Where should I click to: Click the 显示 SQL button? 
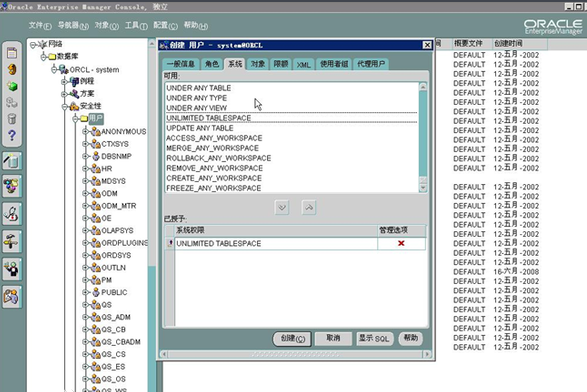(x=374, y=338)
